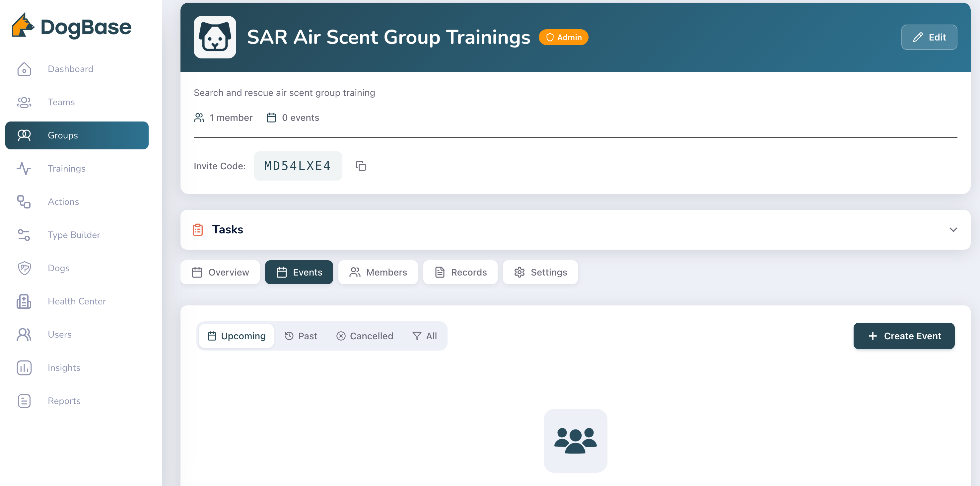Viewport: 980px width, 486px height.
Task: Filter events by Upcoming
Action: (236, 336)
